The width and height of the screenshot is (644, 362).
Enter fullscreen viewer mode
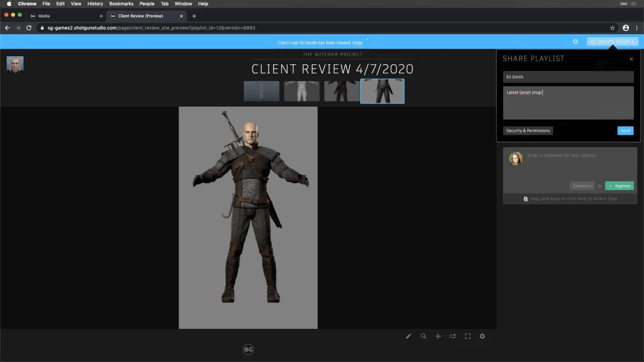click(467, 336)
